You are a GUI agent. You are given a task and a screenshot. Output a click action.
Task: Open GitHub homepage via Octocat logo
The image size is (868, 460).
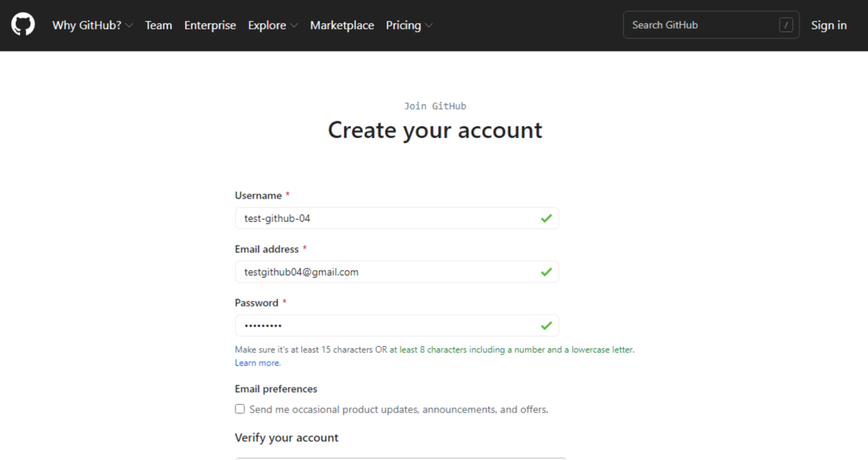[x=23, y=25]
